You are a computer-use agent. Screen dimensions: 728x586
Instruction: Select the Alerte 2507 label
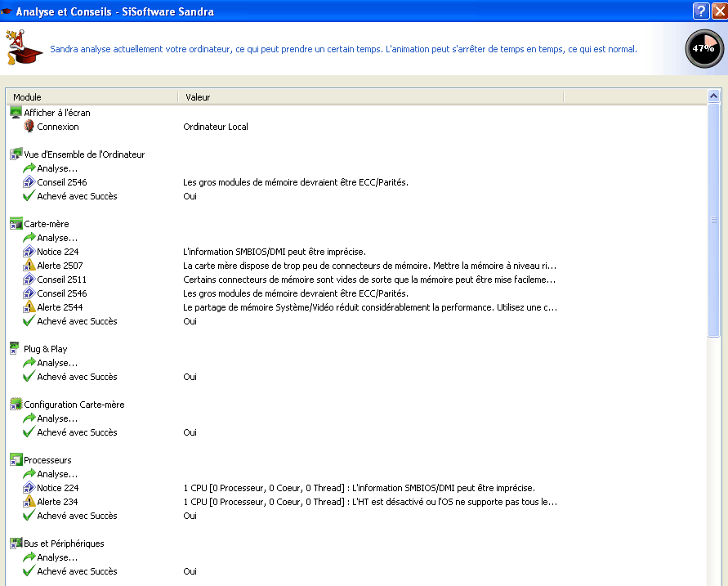(x=60, y=266)
